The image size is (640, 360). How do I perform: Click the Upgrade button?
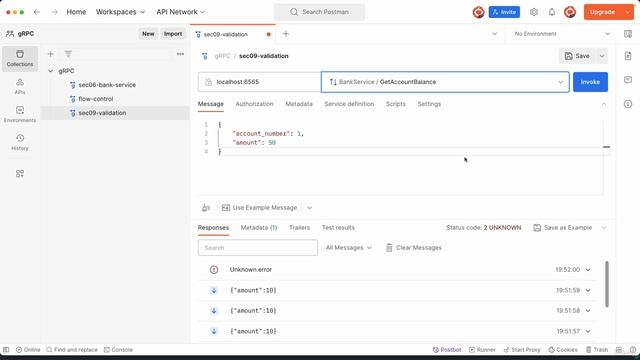pos(602,12)
